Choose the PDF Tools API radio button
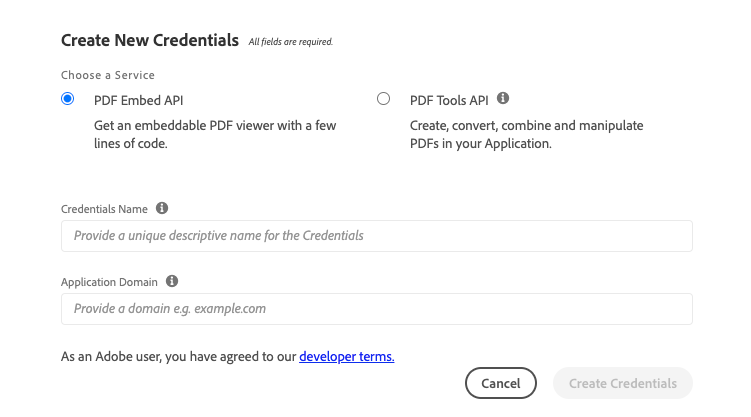 click(x=383, y=99)
